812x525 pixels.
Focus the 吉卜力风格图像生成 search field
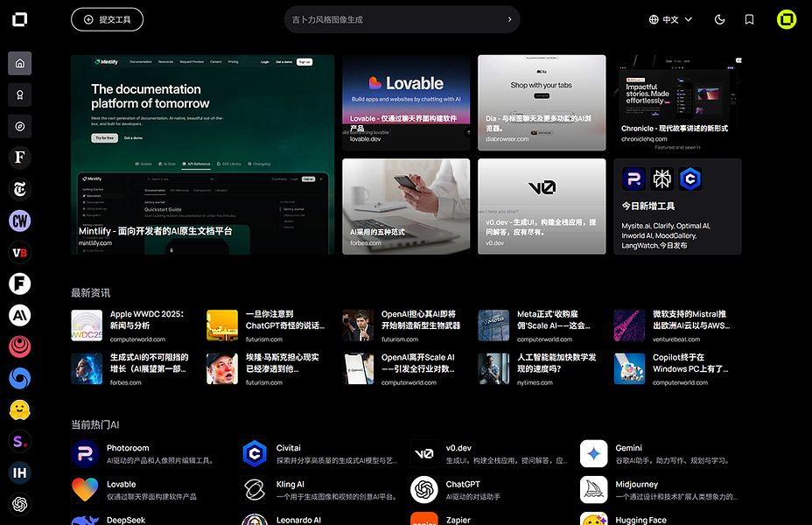402,19
